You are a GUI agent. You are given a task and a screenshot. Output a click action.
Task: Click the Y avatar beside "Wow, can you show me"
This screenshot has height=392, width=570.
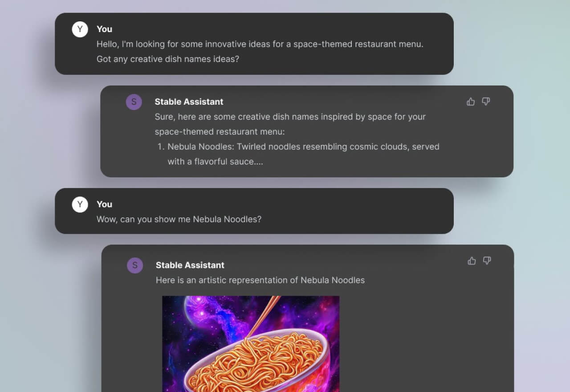pos(80,204)
